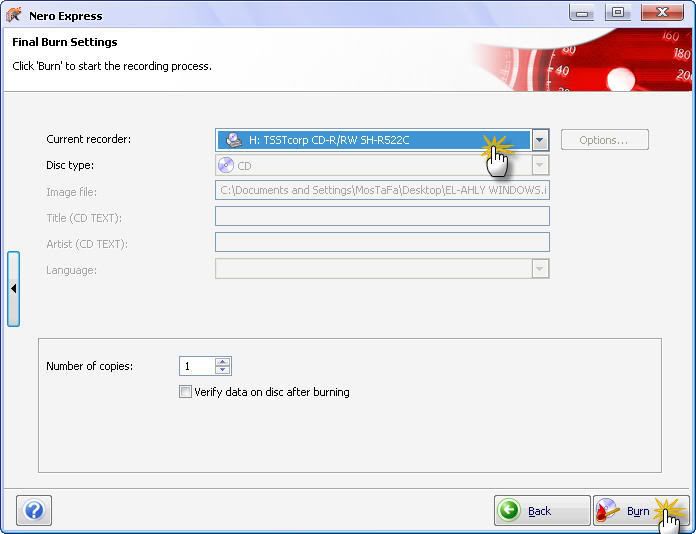The width and height of the screenshot is (696, 534).
Task: Collapse the side panel with left arrow
Action: click(13, 289)
